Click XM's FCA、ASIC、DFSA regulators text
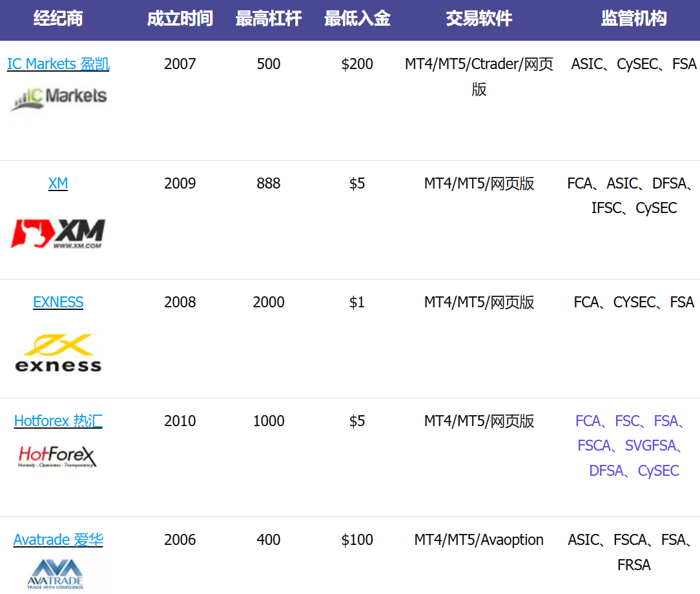Image resolution: width=700 pixels, height=594 pixels. (x=630, y=196)
